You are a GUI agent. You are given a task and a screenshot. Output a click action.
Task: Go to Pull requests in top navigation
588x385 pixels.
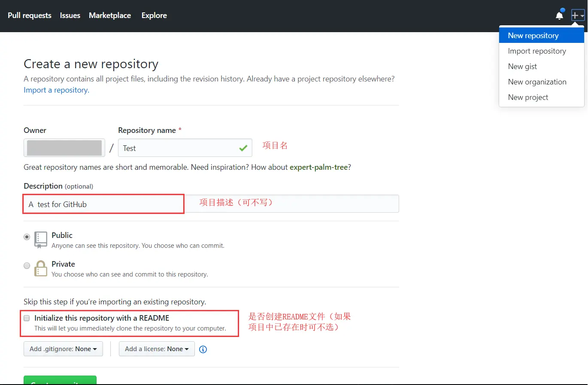pyautogui.click(x=30, y=15)
